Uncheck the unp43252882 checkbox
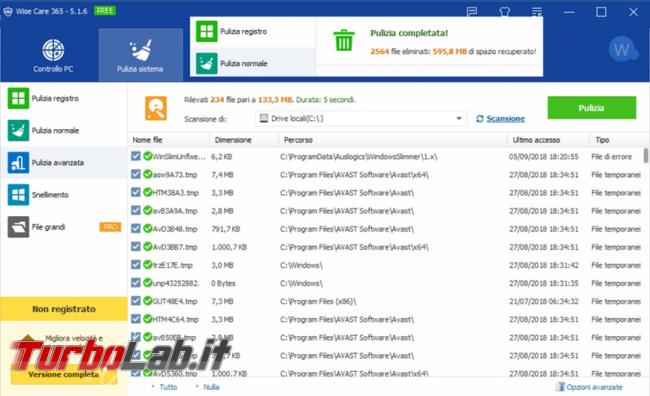The height and width of the screenshot is (396, 650). point(136,283)
